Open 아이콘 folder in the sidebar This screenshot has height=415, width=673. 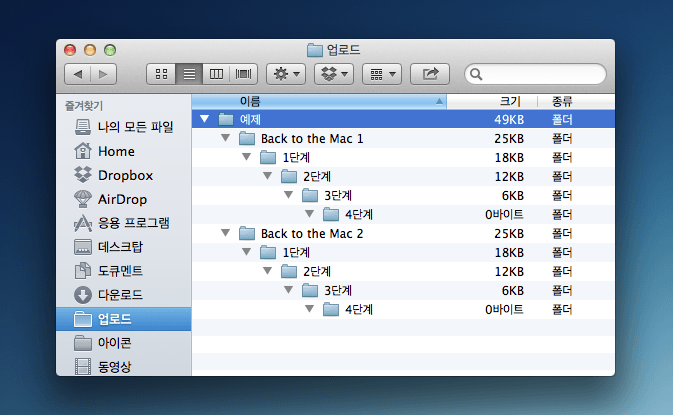pyautogui.click(x=124, y=343)
